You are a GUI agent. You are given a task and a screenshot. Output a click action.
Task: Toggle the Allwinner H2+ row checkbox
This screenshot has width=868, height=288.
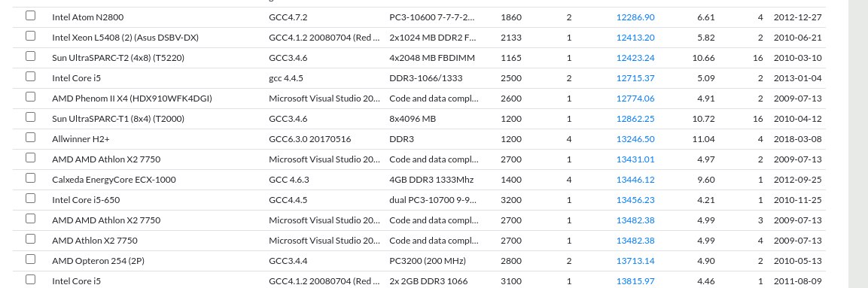point(30,137)
